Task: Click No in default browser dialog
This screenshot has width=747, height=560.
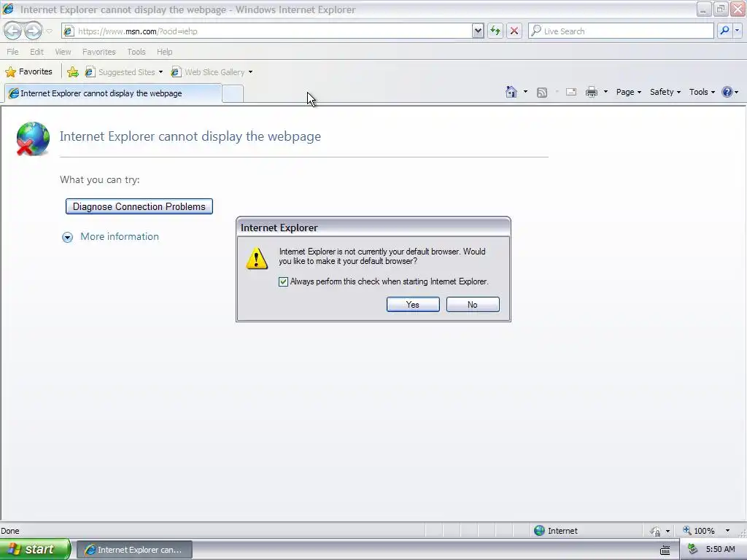Action: pyautogui.click(x=473, y=305)
